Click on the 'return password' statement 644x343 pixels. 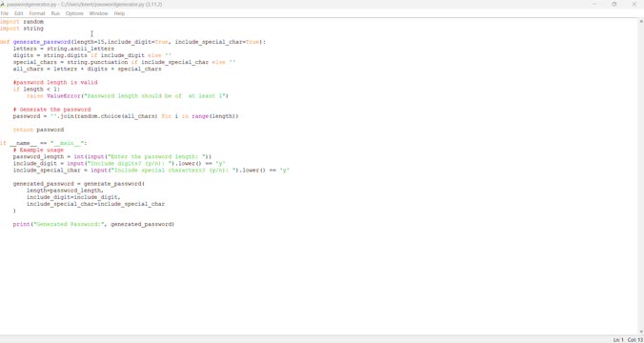(x=38, y=130)
